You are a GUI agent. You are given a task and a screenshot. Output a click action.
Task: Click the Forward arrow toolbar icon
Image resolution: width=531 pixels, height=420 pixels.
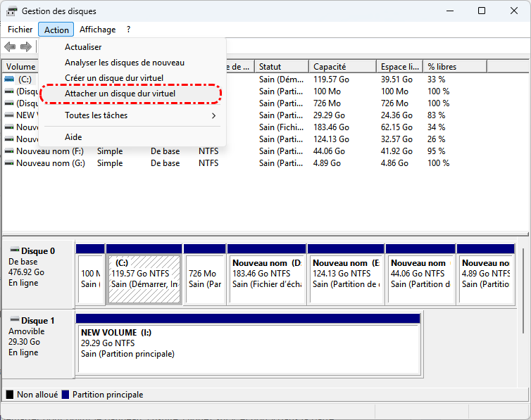(x=26, y=47)
